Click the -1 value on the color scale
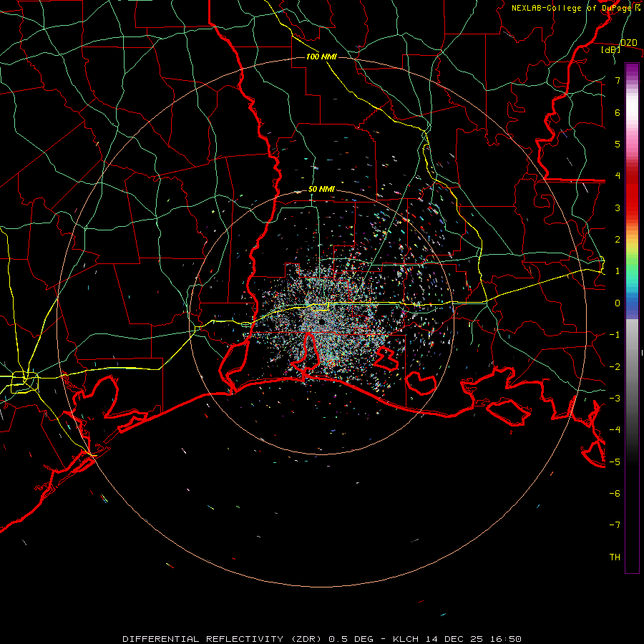The height and width of the screenshot is (644, 644). (x=615, y=335)
